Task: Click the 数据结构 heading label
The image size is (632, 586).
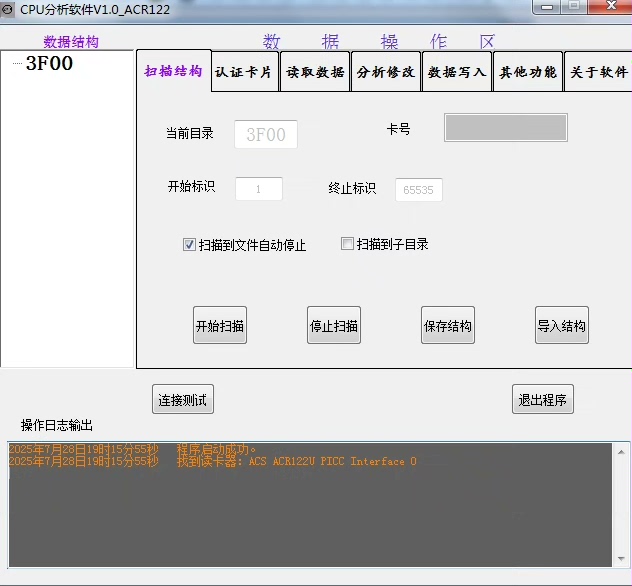Action: pyautogui.click(x=71, y=42)
